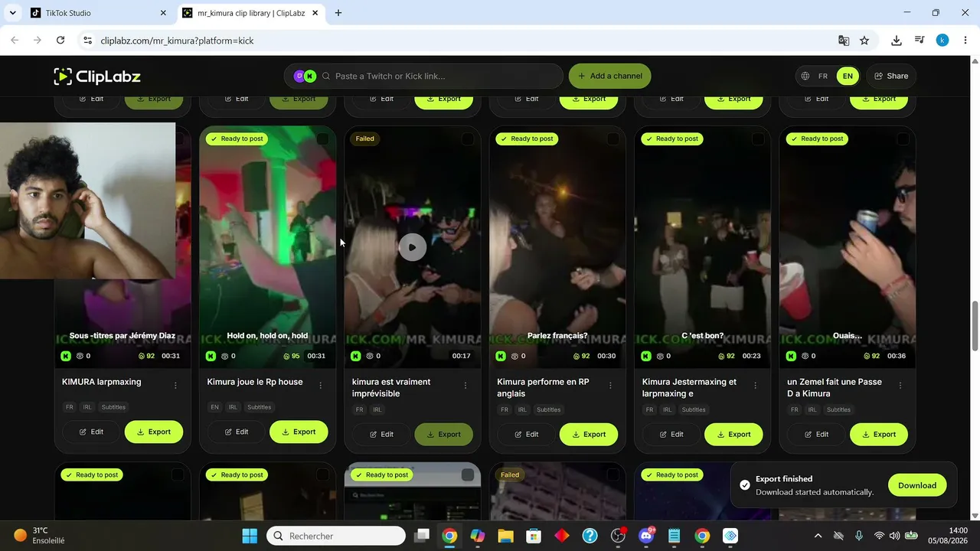Export the "un Zemel fait une Passe" clip
Viewport: 980px width, 551px height.
pyautogui.click(x=879, y=434)
